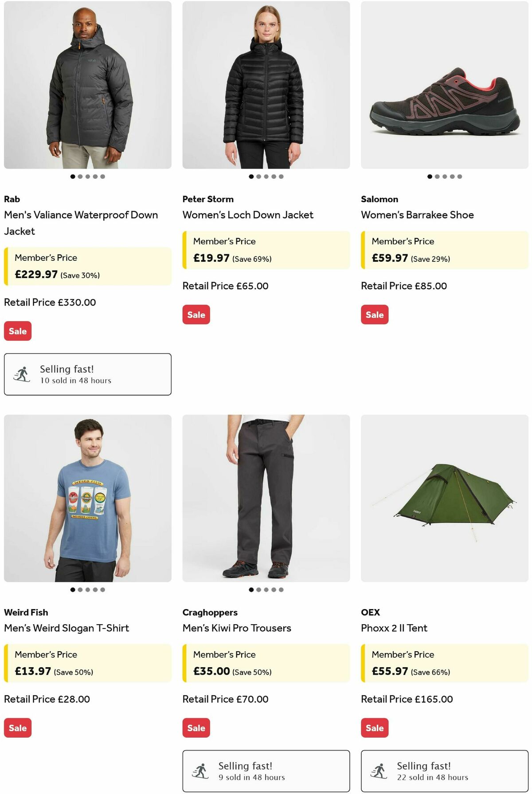Click the red Sale badge under the Rab jacket

point(17,330)
